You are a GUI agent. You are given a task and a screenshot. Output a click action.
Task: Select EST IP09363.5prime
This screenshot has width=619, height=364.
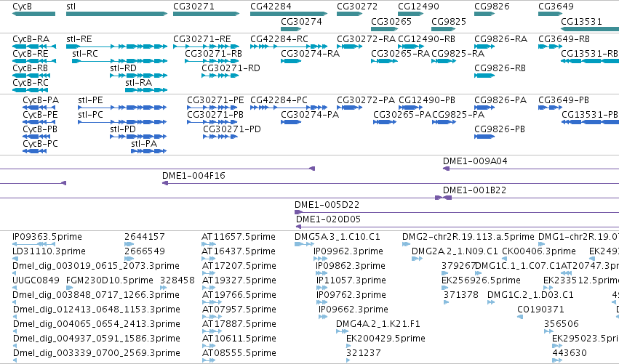tap(33, 245)
